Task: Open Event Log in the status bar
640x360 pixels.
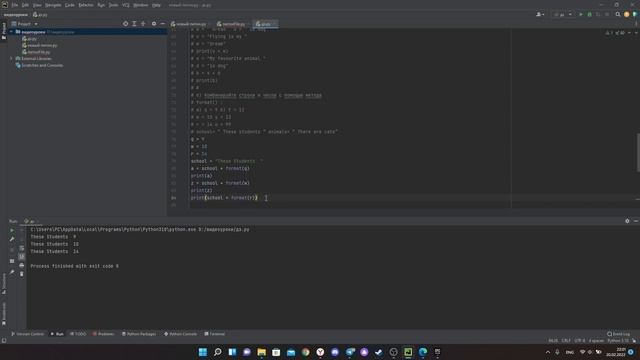Action: coord(618,334)
